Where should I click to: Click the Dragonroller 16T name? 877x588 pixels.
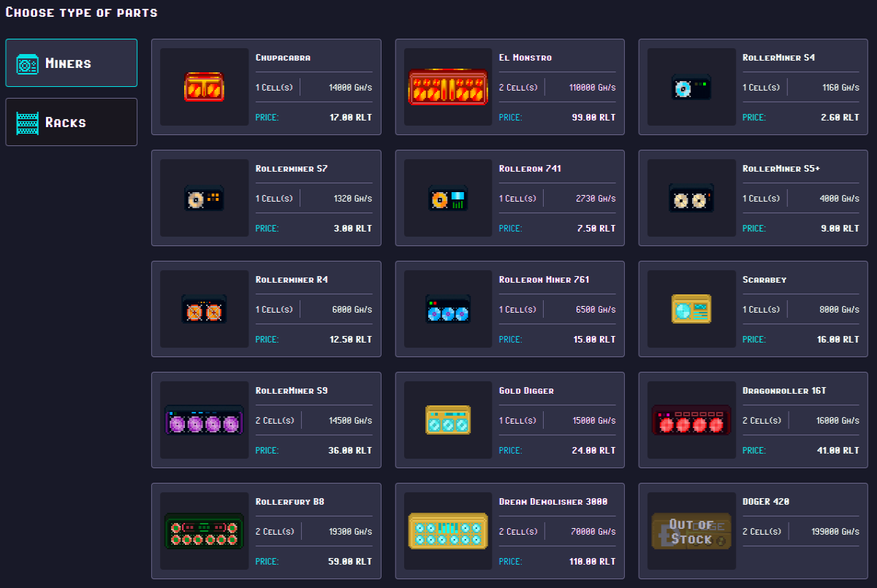[x=784, y=391]
